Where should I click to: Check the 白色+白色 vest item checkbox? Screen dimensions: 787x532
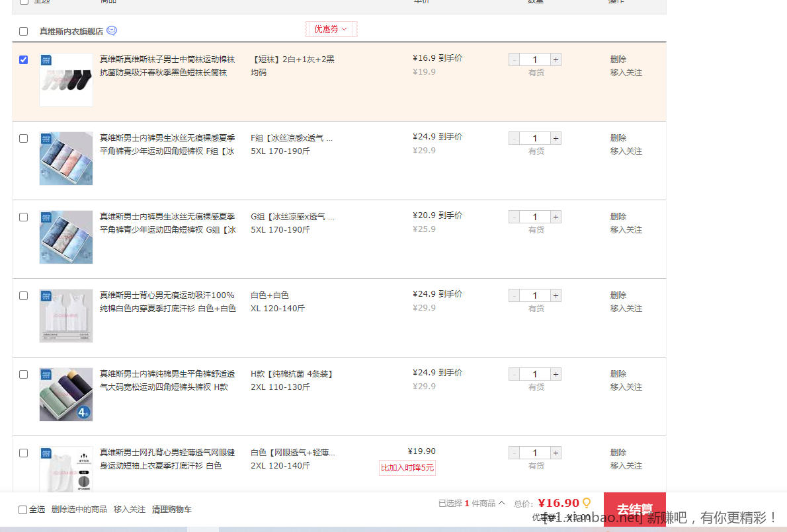tap(24, 296)
